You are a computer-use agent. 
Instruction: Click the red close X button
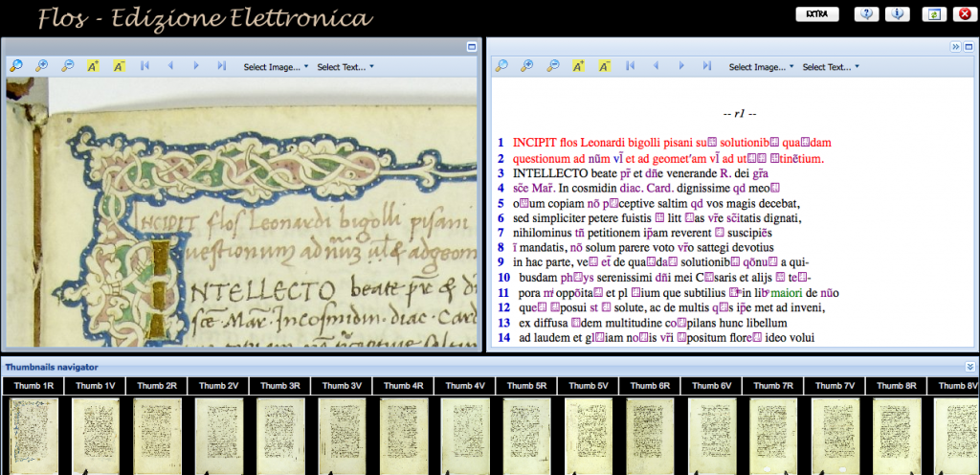[965, 14]
